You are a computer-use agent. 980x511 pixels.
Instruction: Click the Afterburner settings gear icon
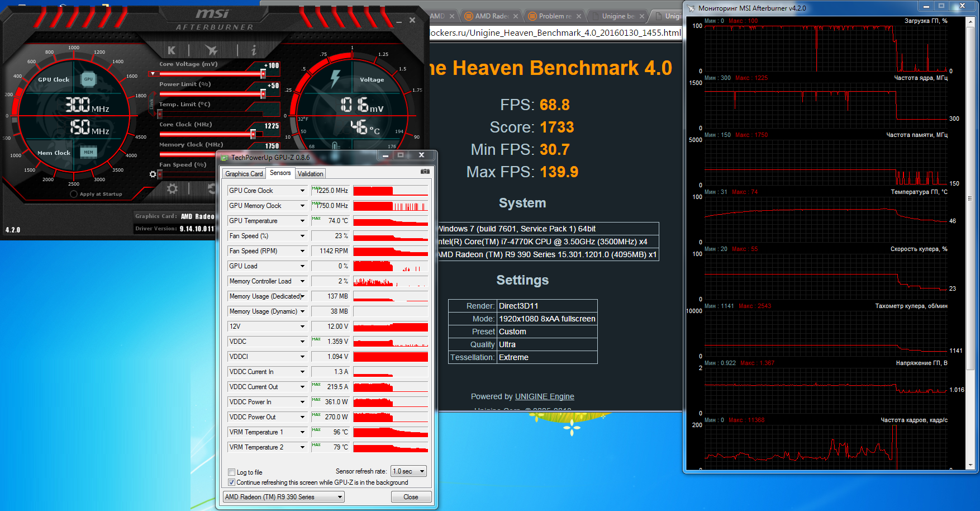[x=172, y=189]
